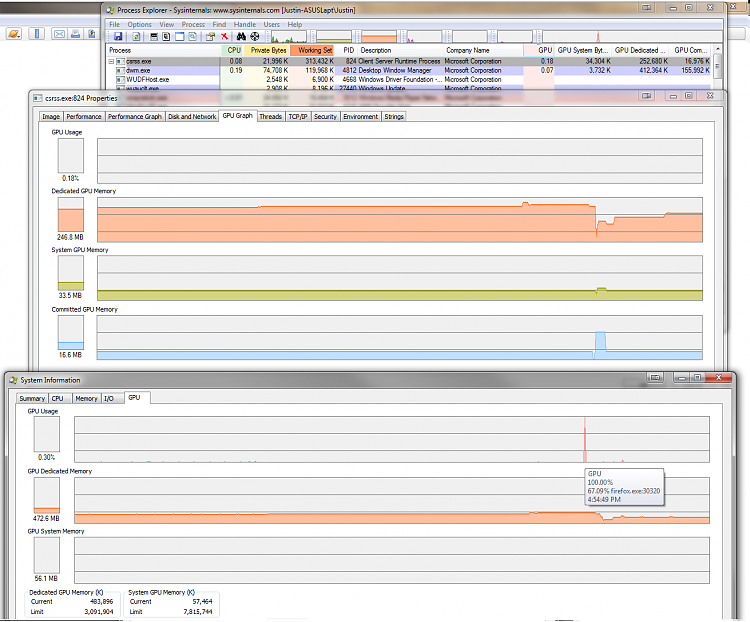Click the Process Explorer title bar icon
The image size is (750, 622).
coord(110,10)
